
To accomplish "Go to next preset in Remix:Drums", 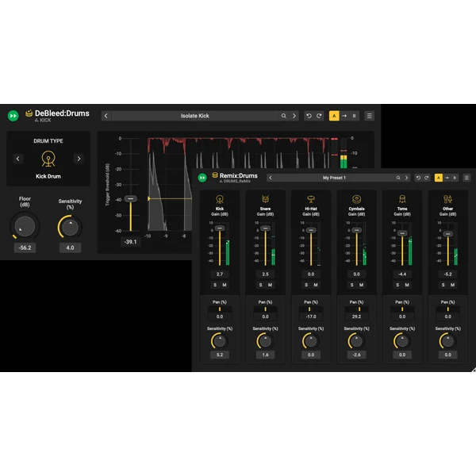I will [x=406, y=178].
